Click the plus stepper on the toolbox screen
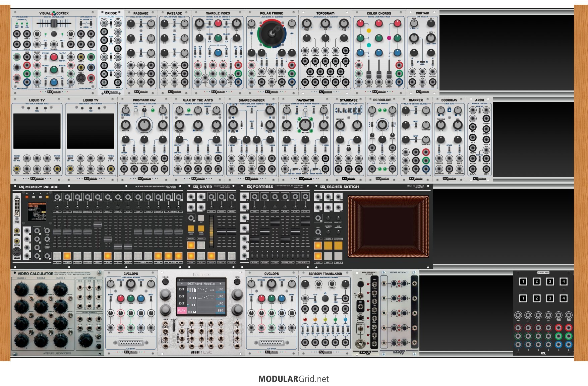 tap(220, 283)
